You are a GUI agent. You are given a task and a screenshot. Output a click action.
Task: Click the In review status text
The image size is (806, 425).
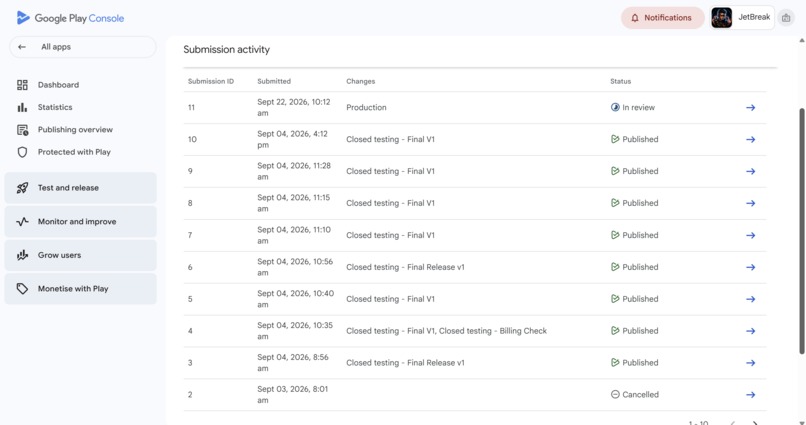638,107
